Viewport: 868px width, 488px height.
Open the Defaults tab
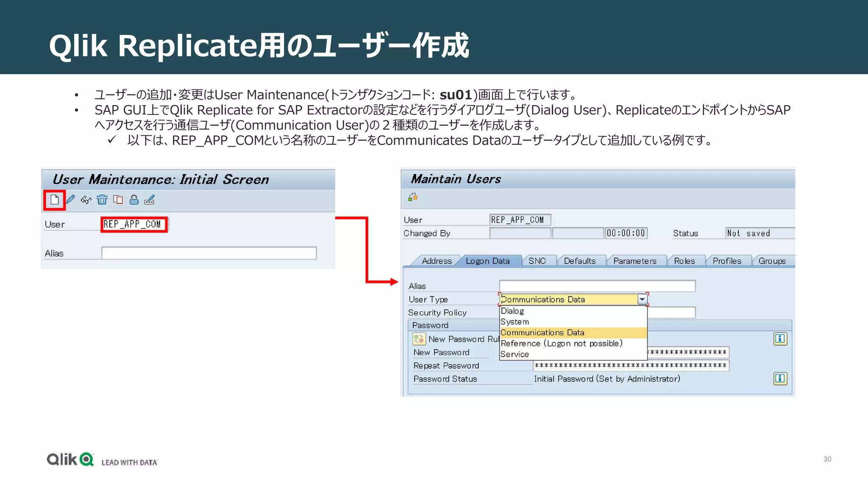579,261
